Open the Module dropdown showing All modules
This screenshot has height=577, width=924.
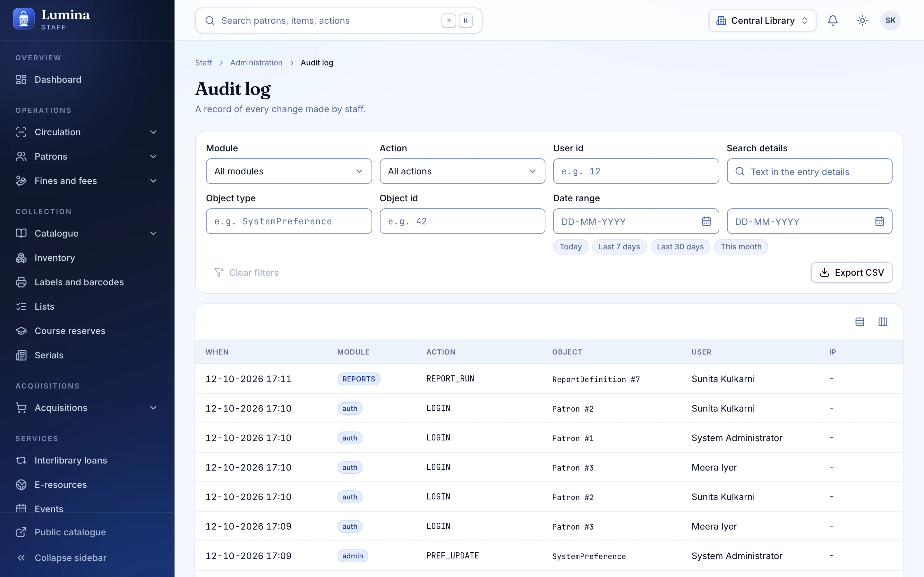[x=289, y=171]
